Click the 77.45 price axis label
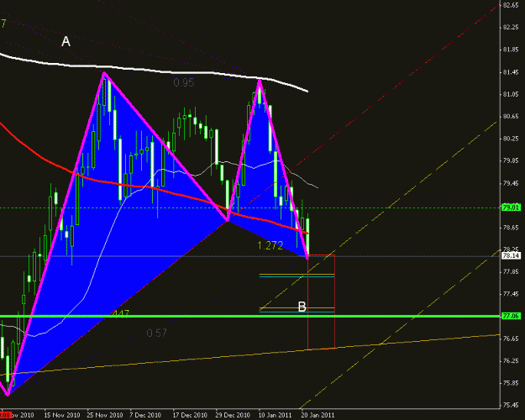Image resolution: width=525 pixels, height=420 pixels. coord(511,294)
